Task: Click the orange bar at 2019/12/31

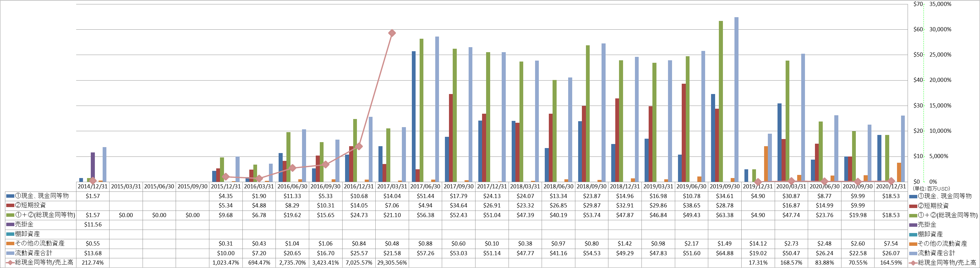Action: tap(766, 164)
